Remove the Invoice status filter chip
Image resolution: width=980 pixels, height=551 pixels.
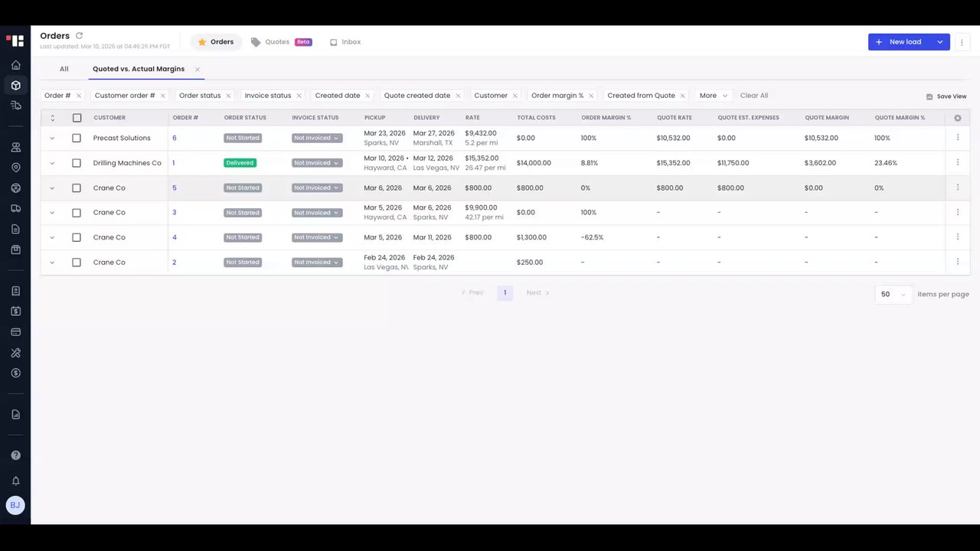tap(299, 96)
